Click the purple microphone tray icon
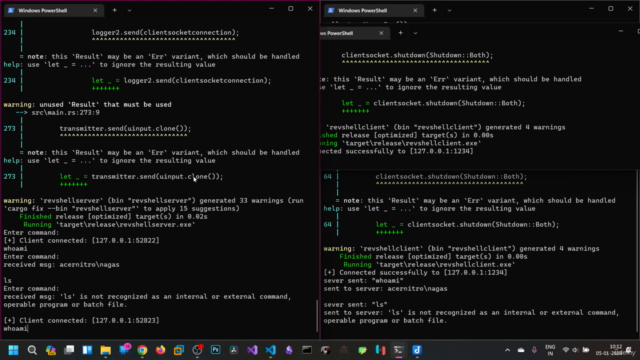 [534, 350]
